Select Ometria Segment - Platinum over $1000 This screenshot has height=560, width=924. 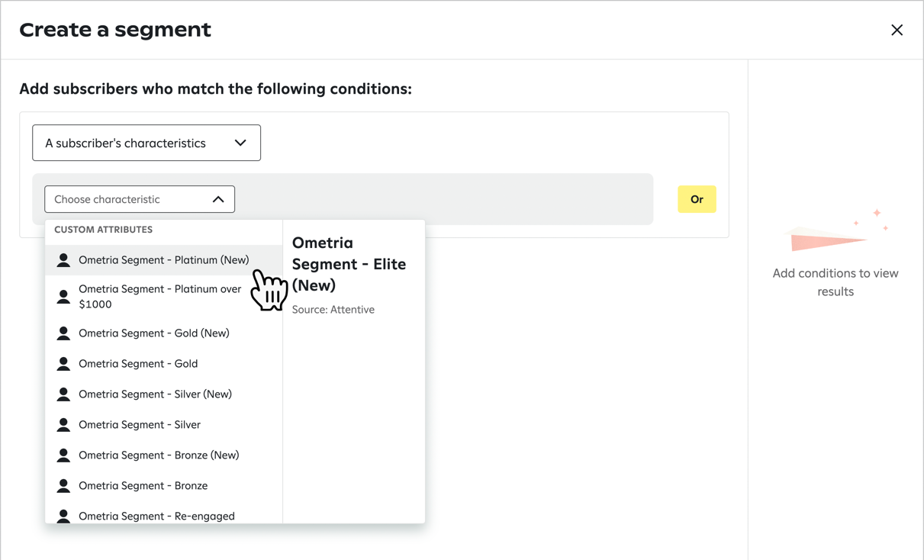point(160,296)
